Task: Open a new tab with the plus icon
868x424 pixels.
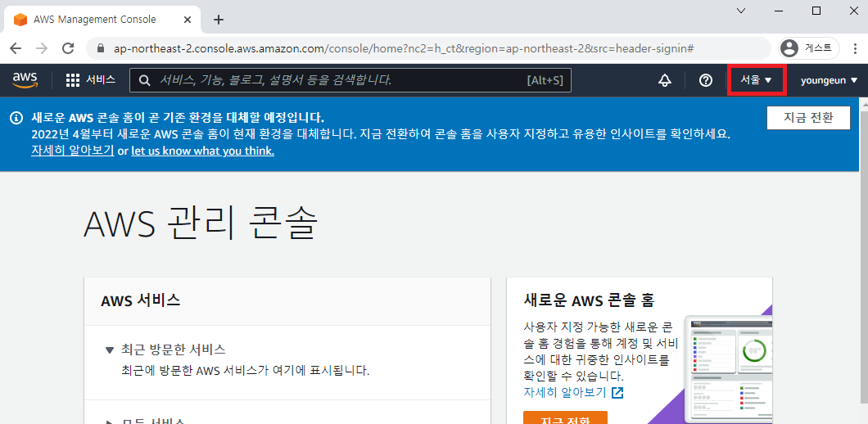Action: point(219,20)
